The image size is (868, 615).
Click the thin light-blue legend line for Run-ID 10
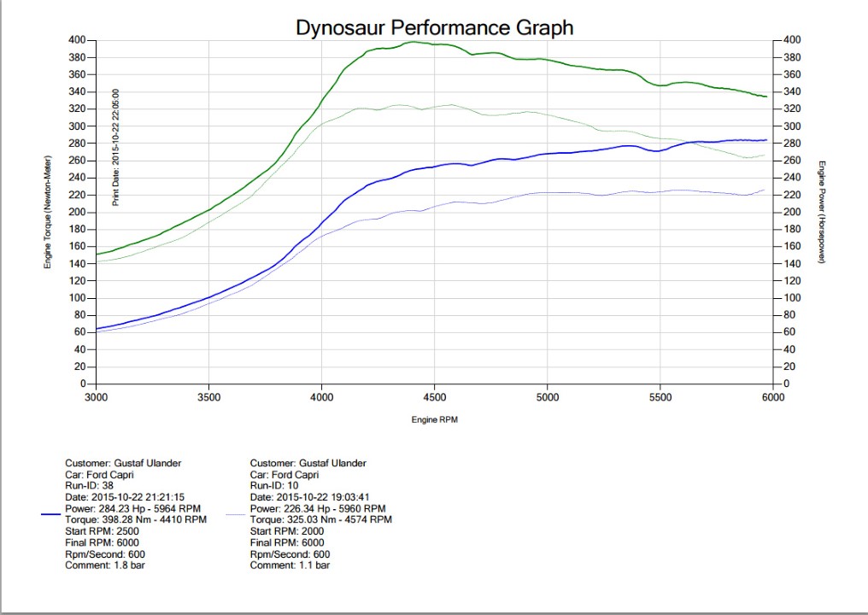point(236,514)
